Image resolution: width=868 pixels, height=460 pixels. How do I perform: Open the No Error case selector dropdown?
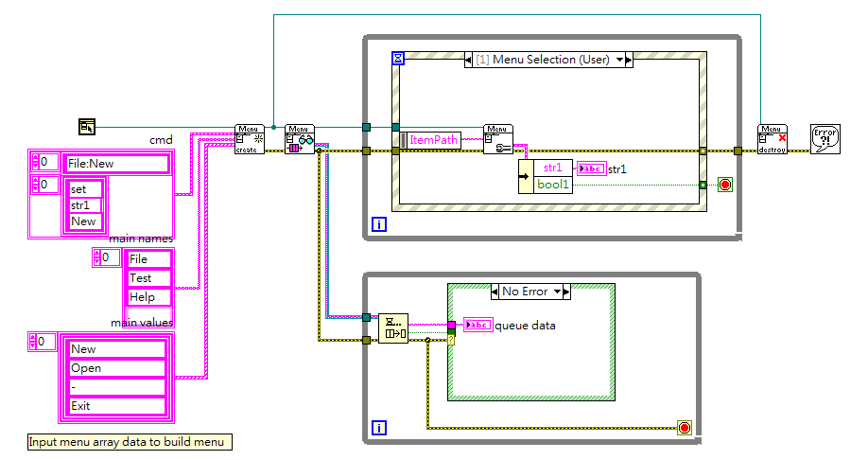pos(558,292)
